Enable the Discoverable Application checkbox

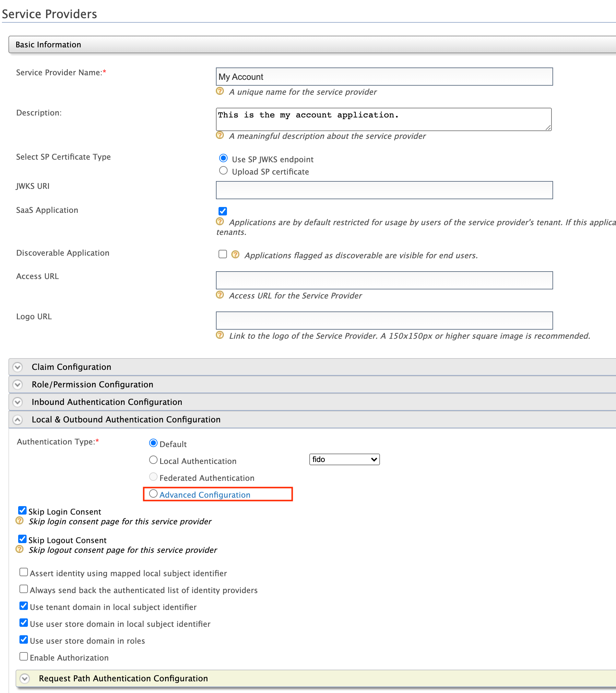pos(223,254)
